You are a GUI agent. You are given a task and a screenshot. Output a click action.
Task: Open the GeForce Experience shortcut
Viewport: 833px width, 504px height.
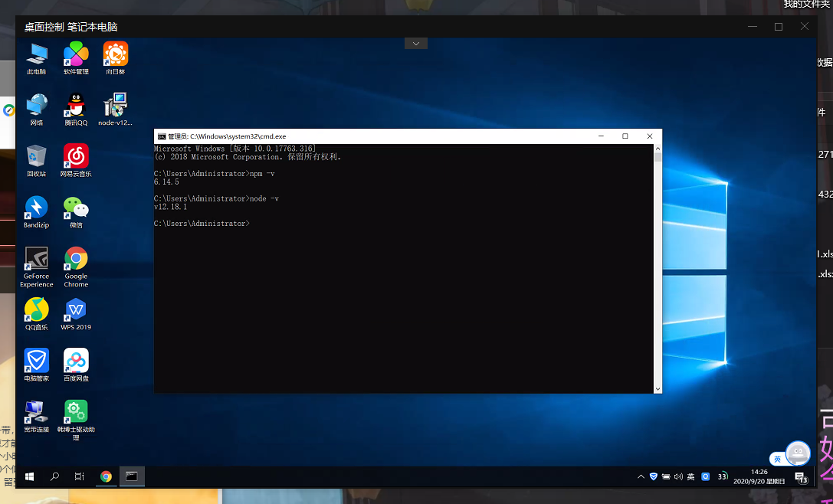tap(36, 259)
